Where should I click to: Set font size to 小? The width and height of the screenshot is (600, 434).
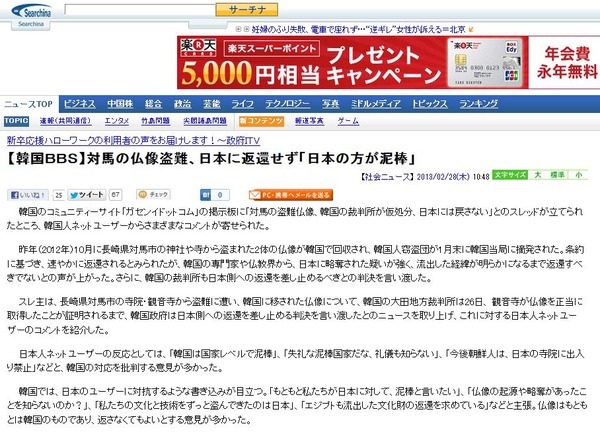(579, 175)
